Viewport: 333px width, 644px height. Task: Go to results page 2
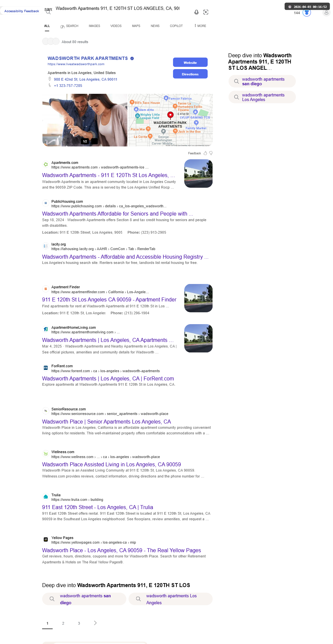(63, 623)
